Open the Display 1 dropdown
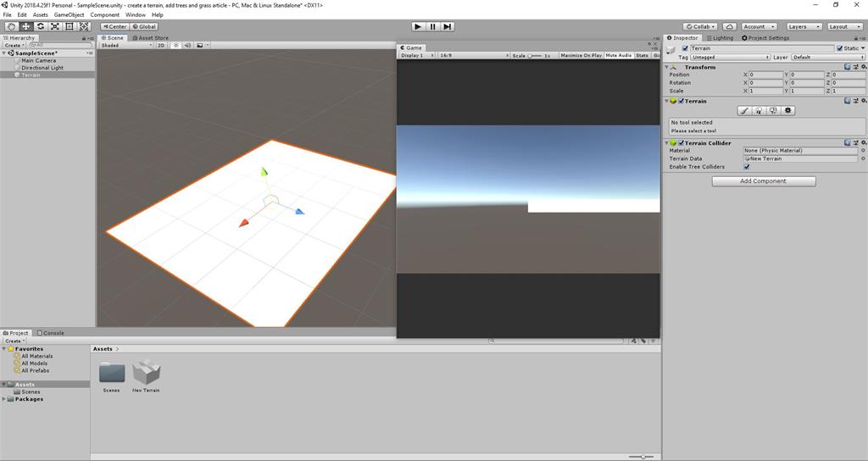 [x=417, y=55]
